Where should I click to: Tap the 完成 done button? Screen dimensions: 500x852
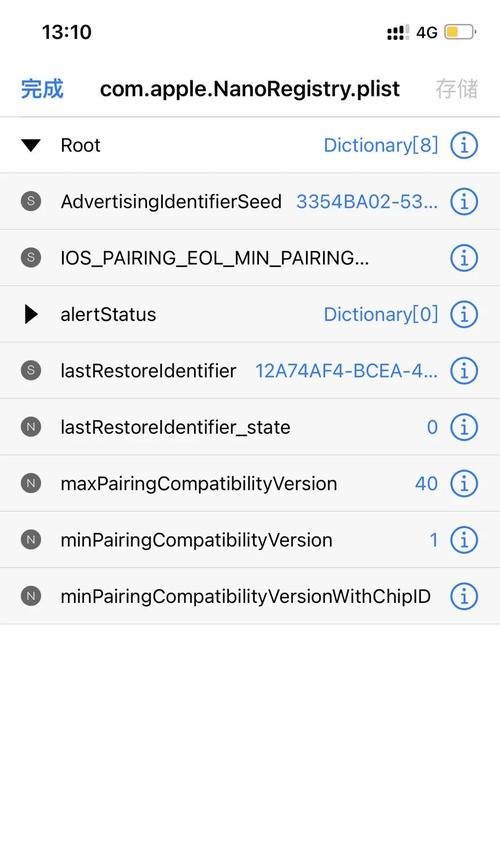click(42, 89)
